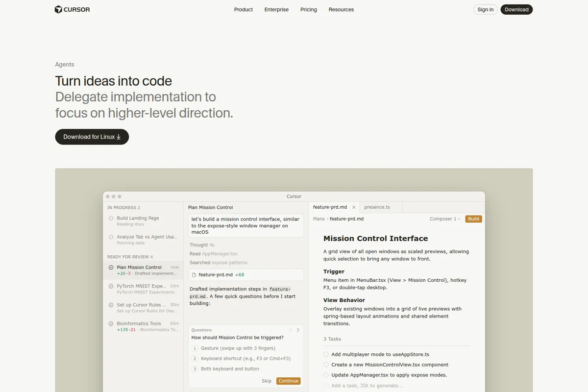
Task: Click the checkmark icon beside Bioinformatics Tools
Action: [110, 323]
